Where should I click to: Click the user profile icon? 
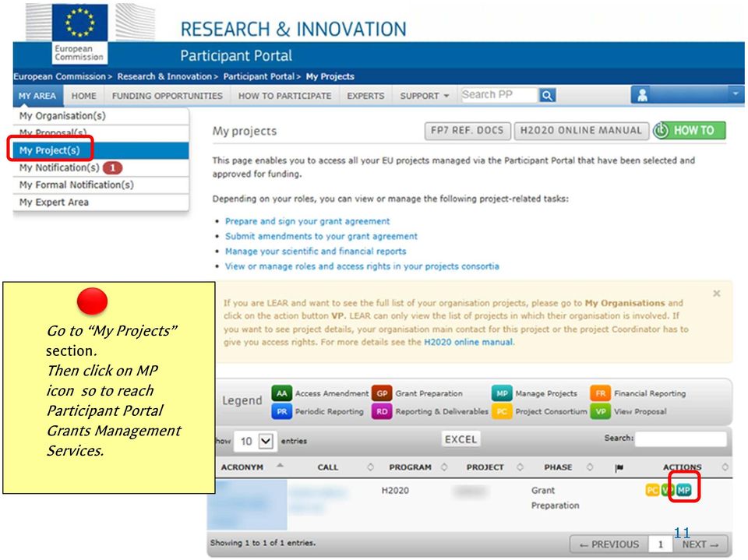pos(642,95)
